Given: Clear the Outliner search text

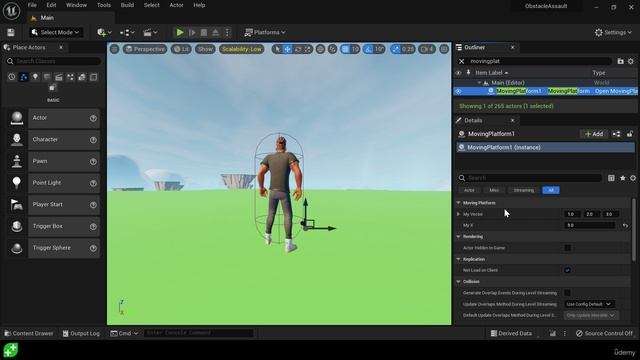Looking at the screenshot, I should (462, 61).
